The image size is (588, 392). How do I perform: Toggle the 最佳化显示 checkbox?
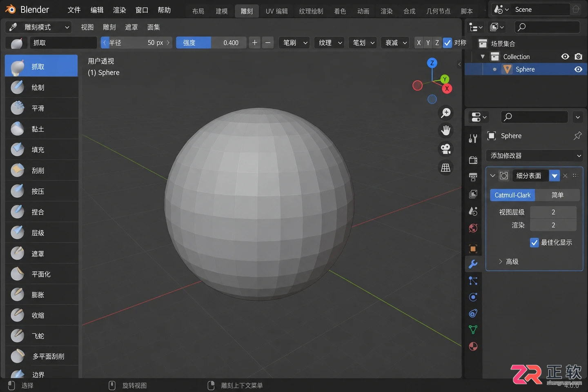(534, 243)
